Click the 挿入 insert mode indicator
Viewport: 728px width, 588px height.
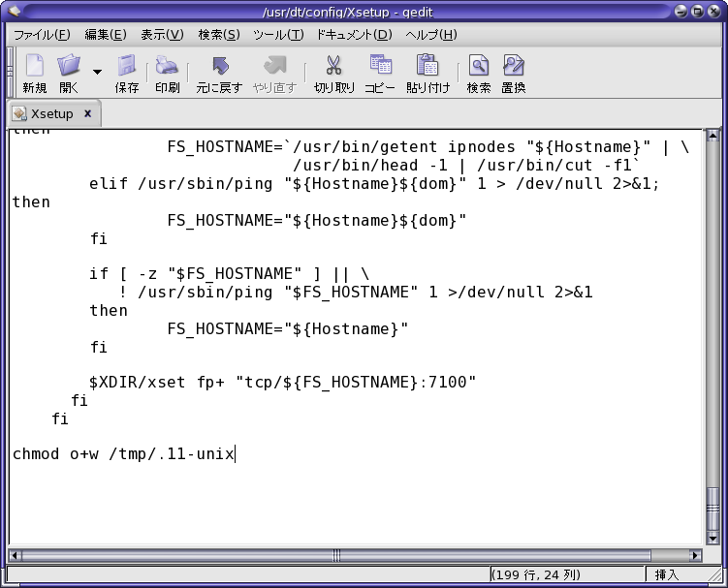pos(666,575)
